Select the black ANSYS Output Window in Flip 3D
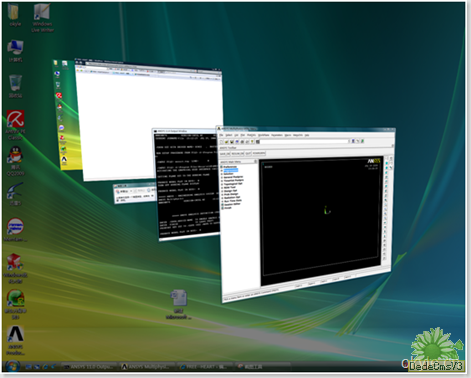This screenshot has height=378, width=471. (x=186, y=184)
